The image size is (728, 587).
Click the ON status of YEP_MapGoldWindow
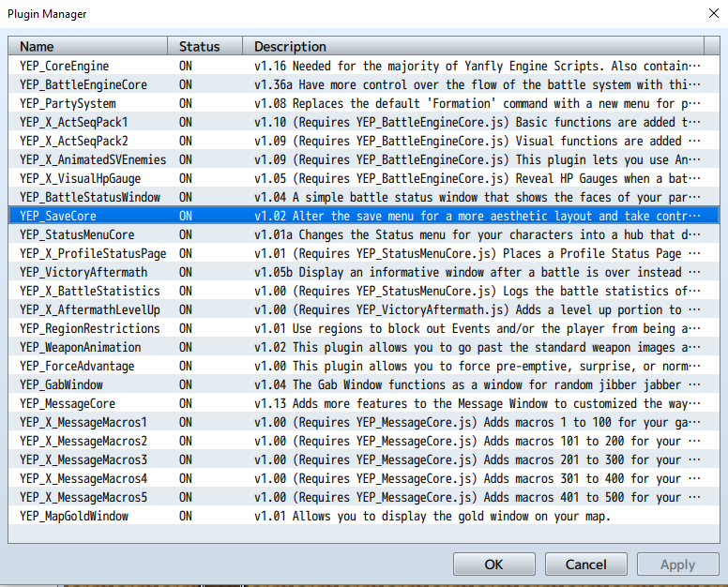pos(186,516)
